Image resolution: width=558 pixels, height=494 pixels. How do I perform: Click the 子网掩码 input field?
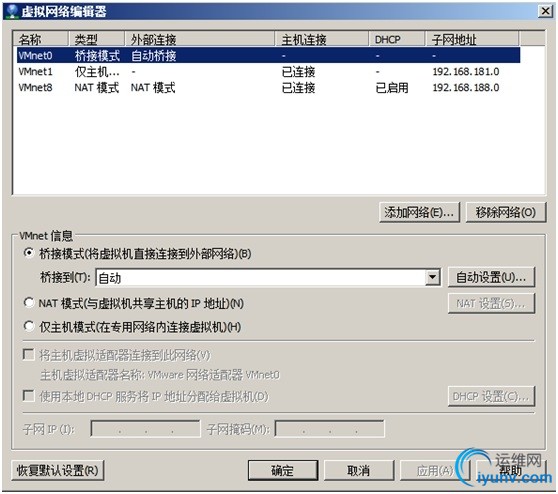pyautogui.click(x=330, y=429)
